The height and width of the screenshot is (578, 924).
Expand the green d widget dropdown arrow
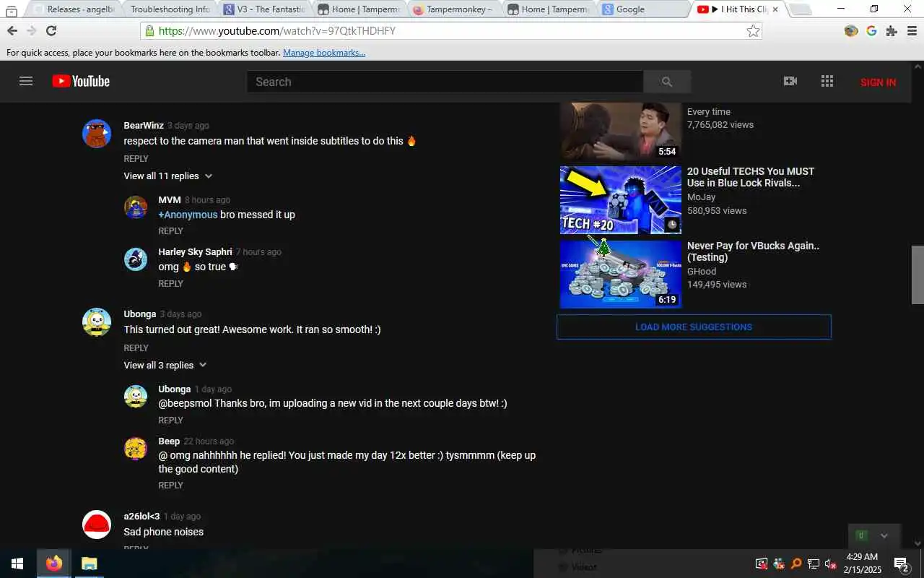click(884, 536)
